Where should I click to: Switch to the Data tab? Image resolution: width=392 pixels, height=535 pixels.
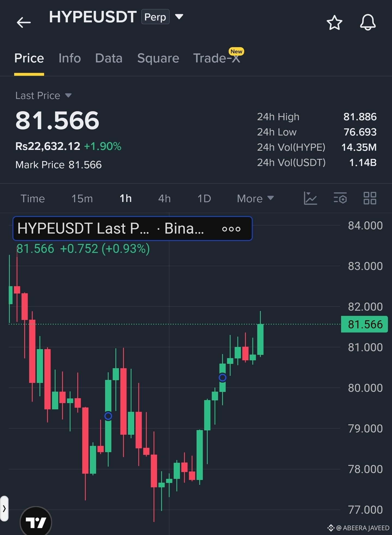(109, 58)
